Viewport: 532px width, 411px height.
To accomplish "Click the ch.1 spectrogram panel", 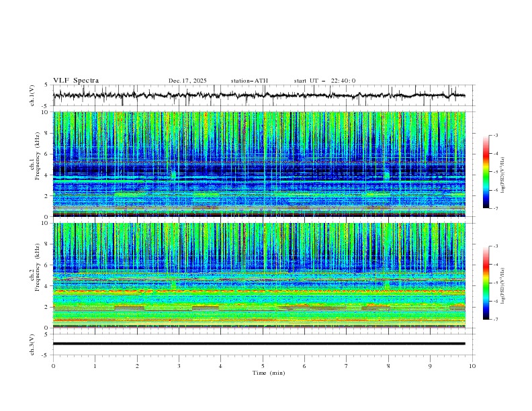I will pos(259,164).
